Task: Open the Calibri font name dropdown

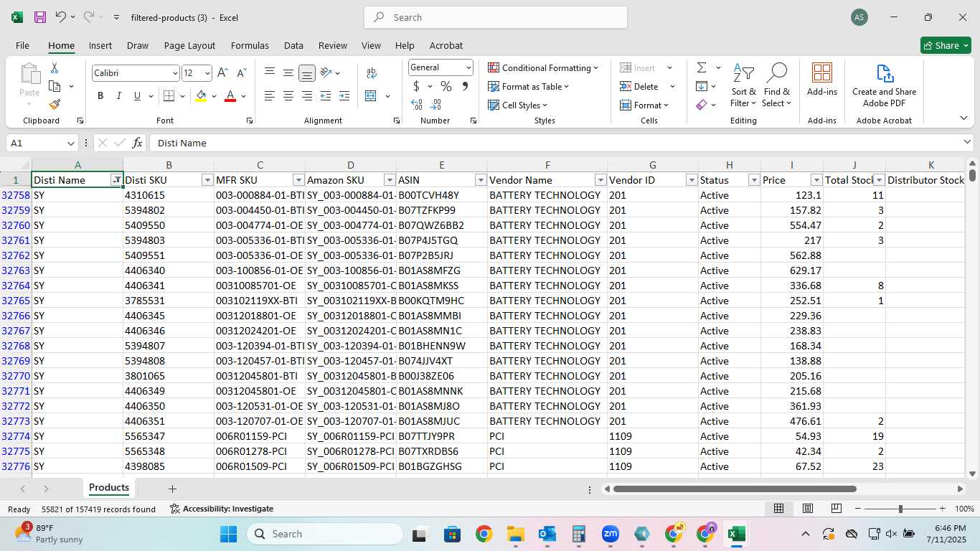Action: (175, 73)
